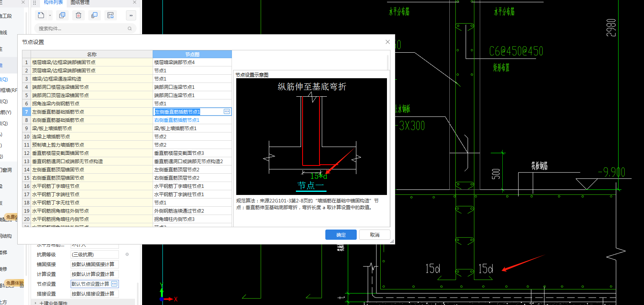Viewport: 644px width, 305px height.
Task: Select row 5 端部洞口顶层连梁锚固节点
Action: click(x=91, y=95)
